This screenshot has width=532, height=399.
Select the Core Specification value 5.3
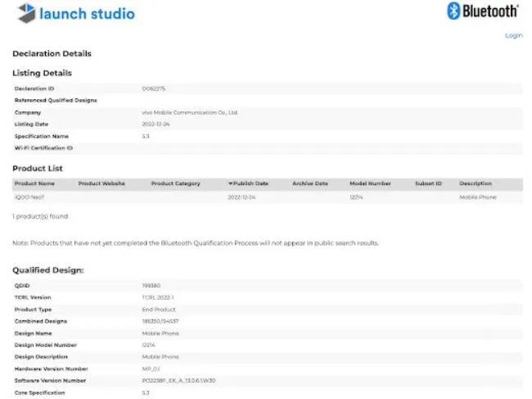pos(146,392)
